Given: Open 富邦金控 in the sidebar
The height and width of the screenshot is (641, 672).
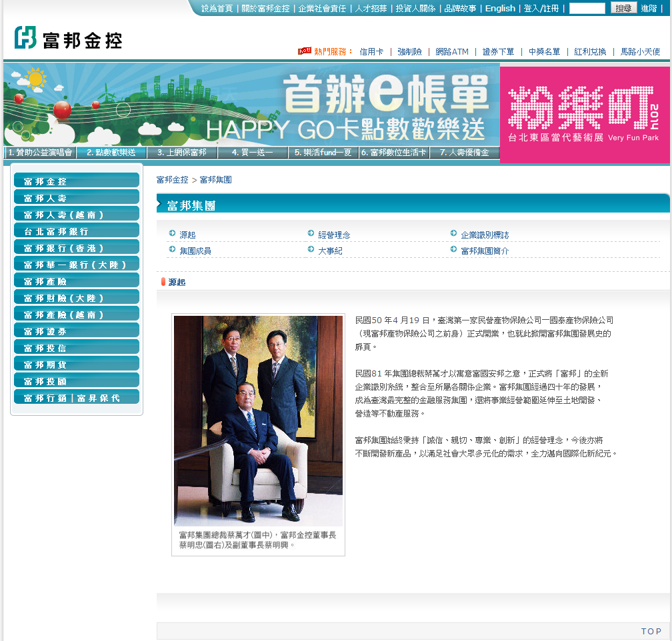Looking at the screenshot, I should (77, 181).
